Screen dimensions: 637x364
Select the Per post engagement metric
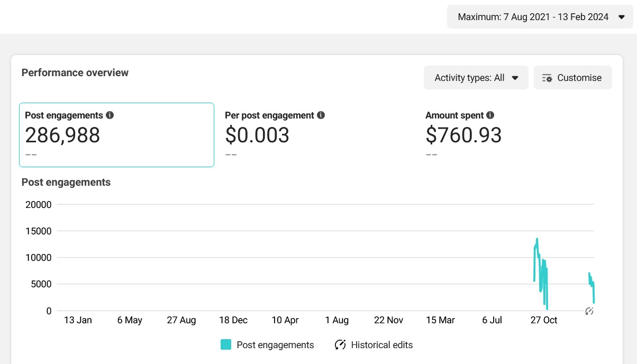(x=275, y=115)
